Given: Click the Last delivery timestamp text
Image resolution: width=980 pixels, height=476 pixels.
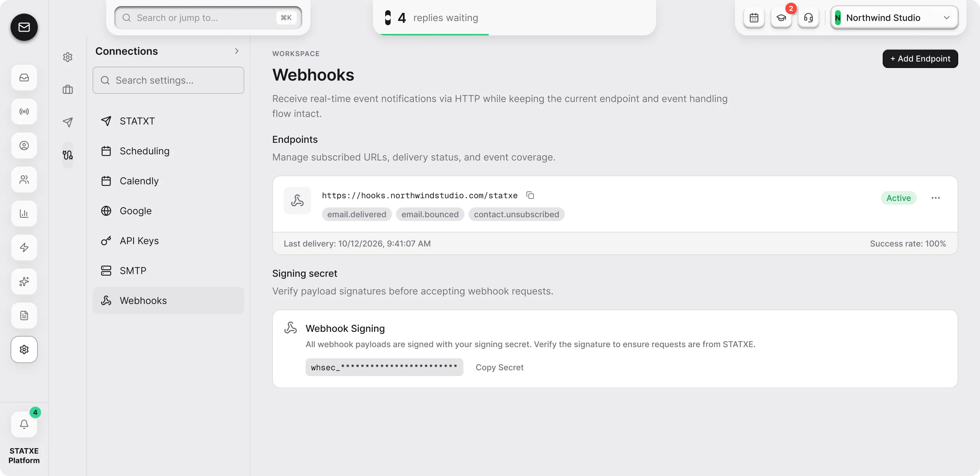Looking at the screenshot, I should pyautogui.click(x=357, y=244).
